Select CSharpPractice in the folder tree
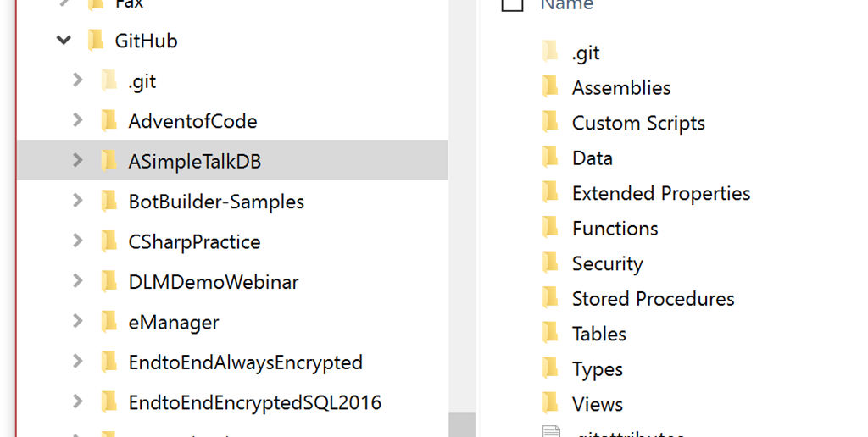 194,241
